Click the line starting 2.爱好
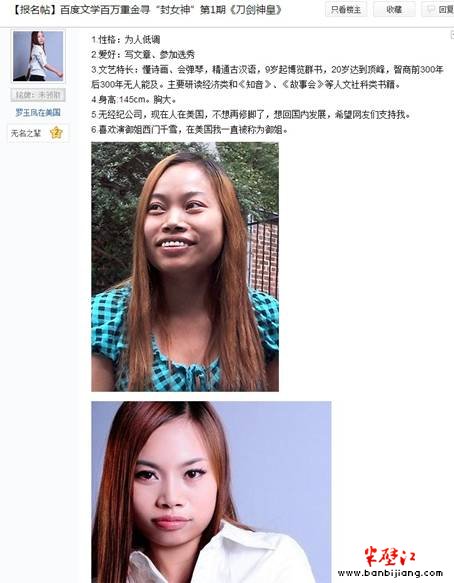454x583 pixels. click(143, 55)
